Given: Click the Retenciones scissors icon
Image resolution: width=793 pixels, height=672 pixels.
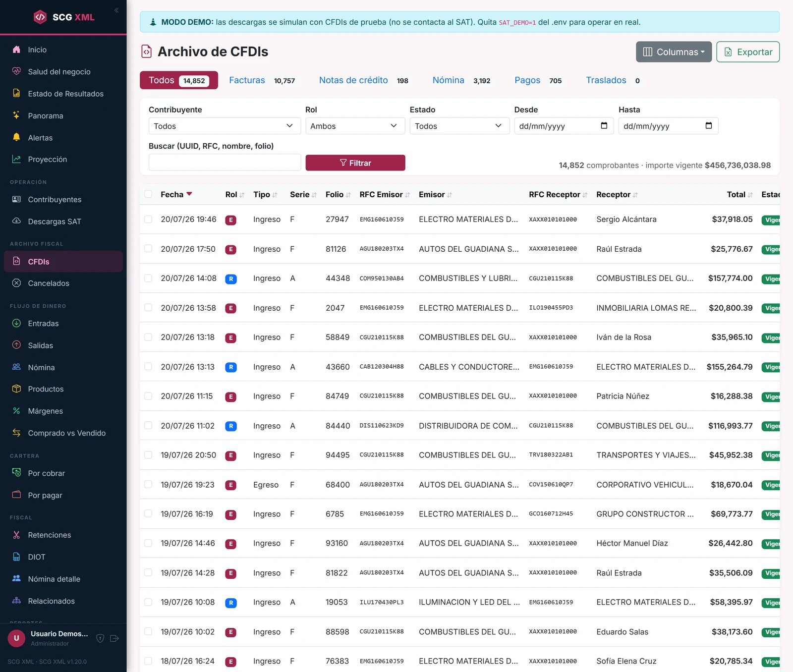Looking at the screenshot, I should 16,535.
